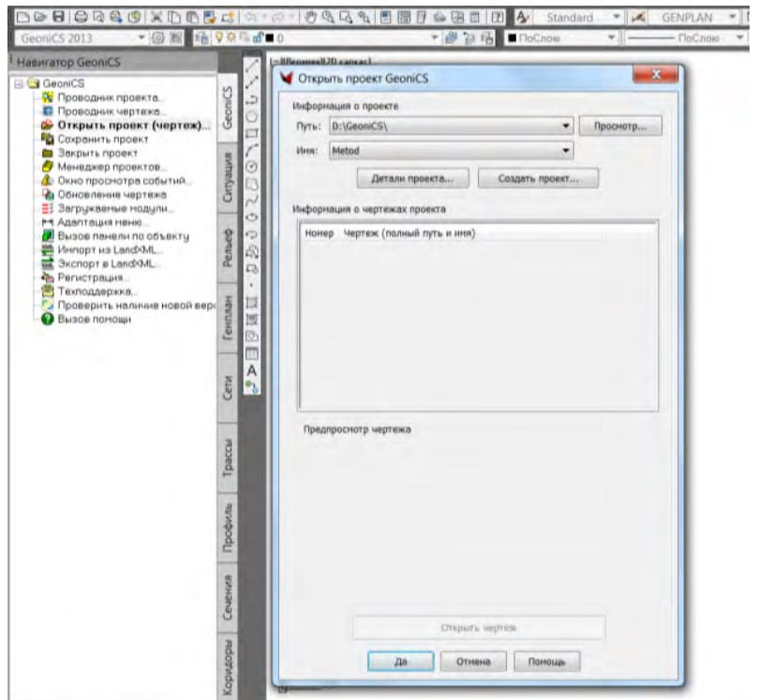Switch to the Сети side tab
Image resolution: width=759 pixels, height=700 pixels.
pyautogui.click(x=228, y=388)
